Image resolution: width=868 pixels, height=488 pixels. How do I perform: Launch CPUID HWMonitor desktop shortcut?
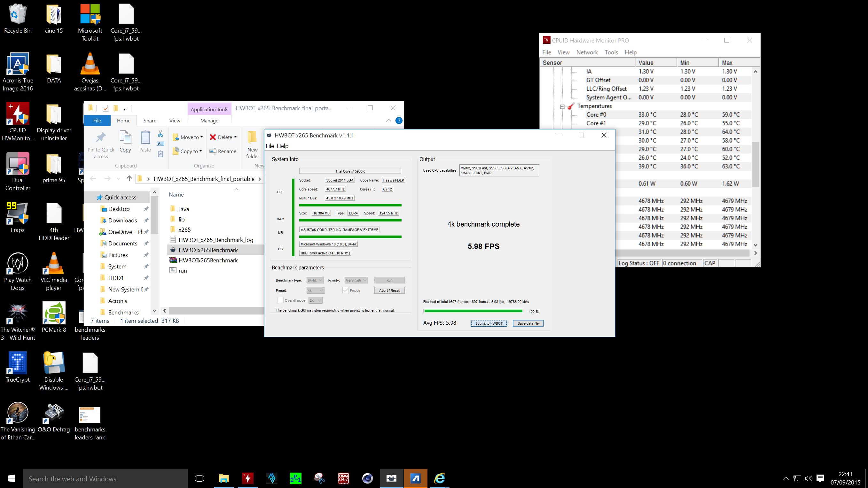18,122
